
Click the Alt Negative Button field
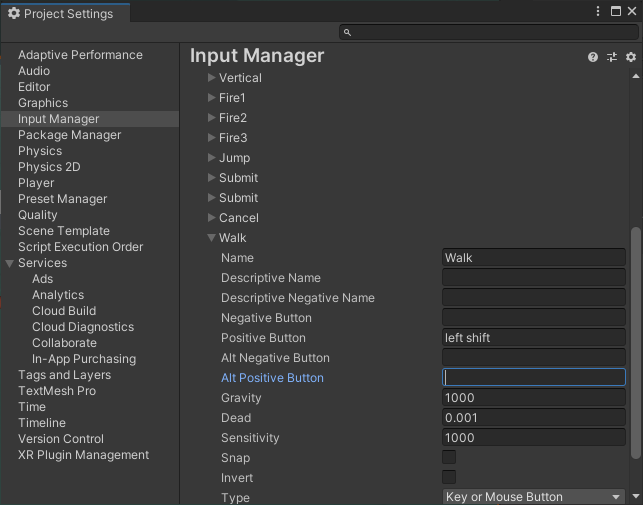(534, 358)
